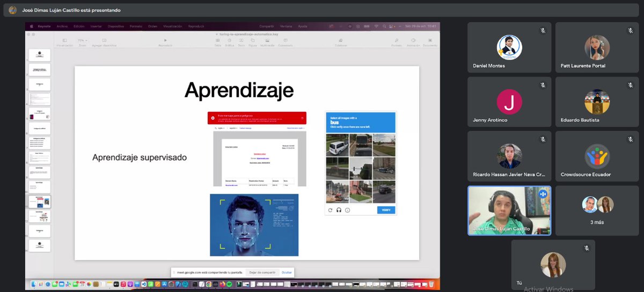Click Eduardo Bautista participant tile
Screen dimensions: 644x292
click(597, 102)
